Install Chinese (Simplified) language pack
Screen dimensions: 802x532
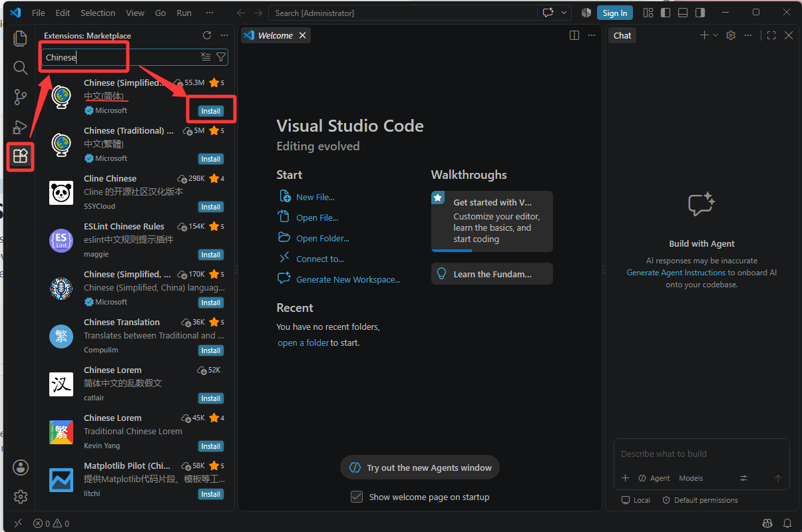[211, 111]
